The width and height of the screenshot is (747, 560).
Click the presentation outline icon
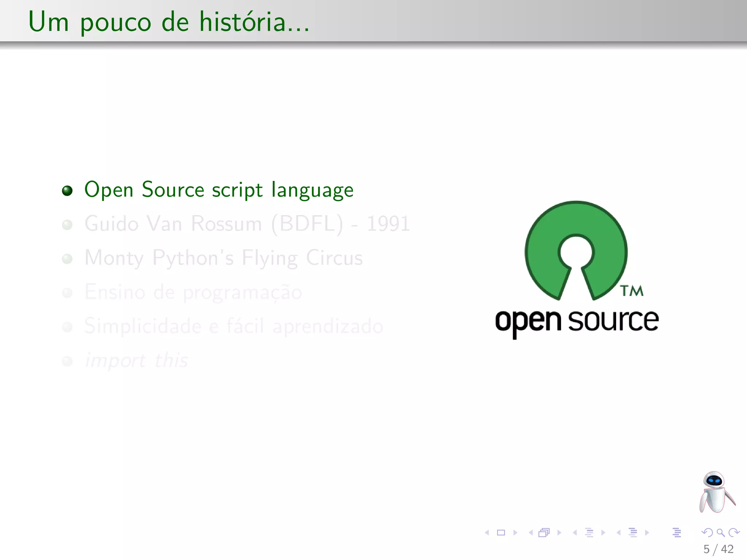(677, 533)
